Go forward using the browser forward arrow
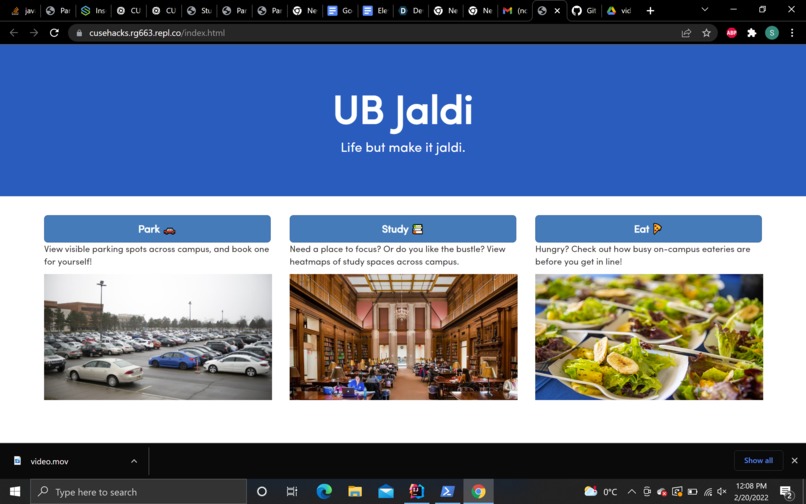The image size is (806, 504). (x=34, y=33)
